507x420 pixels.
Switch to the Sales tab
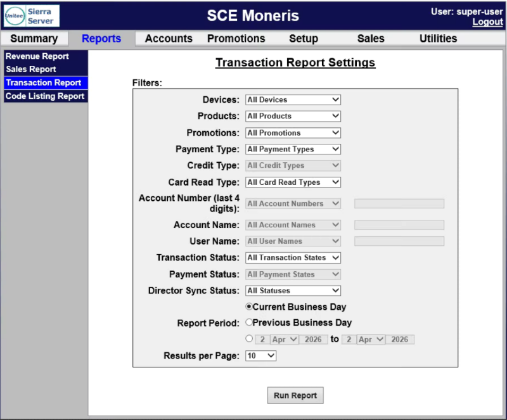(x=371, y=39)
